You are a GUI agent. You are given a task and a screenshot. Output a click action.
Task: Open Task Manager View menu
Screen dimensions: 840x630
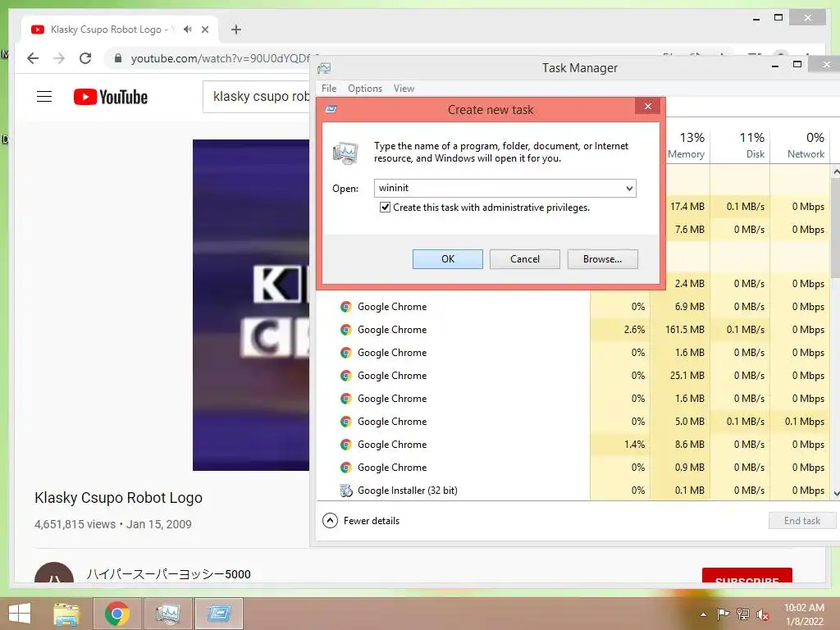tap(404, 89)
